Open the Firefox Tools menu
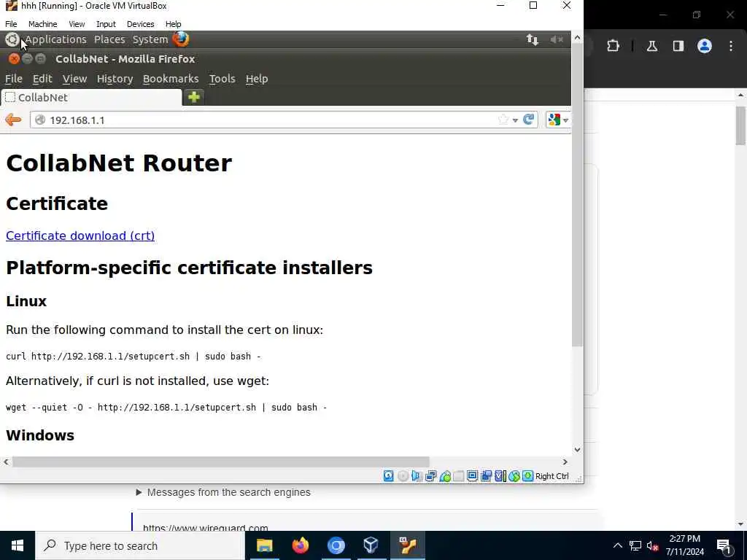This screenshot has height=560, width=747. point(222,79)
